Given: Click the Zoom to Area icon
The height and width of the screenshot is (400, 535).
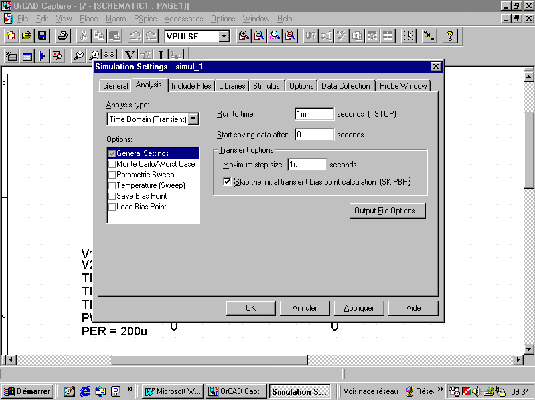Looking at the screenshot, I should 275,36.
